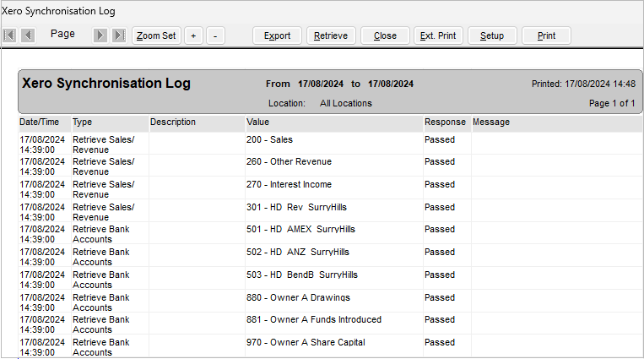This screenshot has height=359, width=644.
Task: Open Ext. Print
Action: [x=438, y=35]
